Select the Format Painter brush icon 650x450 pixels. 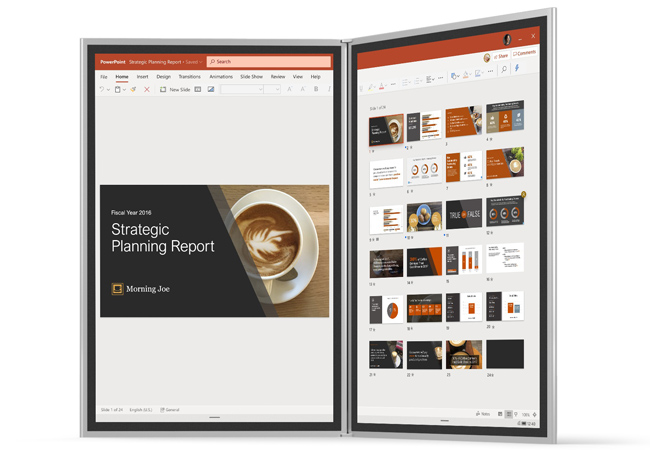click(x=133, y=90)
